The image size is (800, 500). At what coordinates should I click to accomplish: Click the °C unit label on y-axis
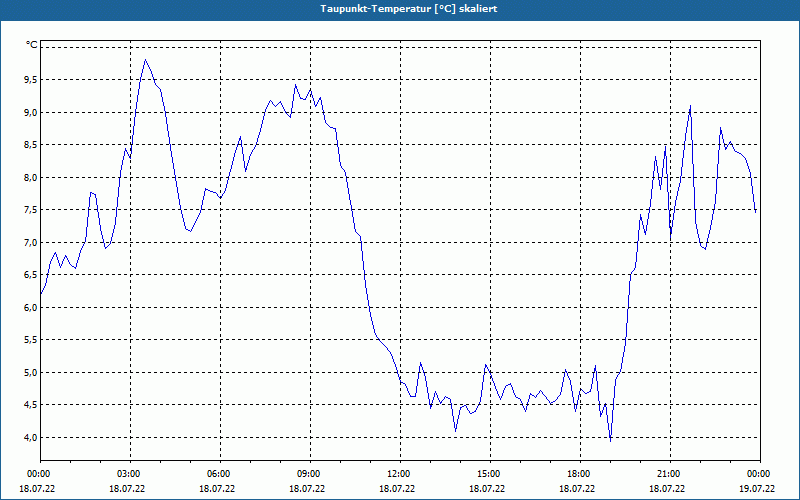click(x=32, y=45)
